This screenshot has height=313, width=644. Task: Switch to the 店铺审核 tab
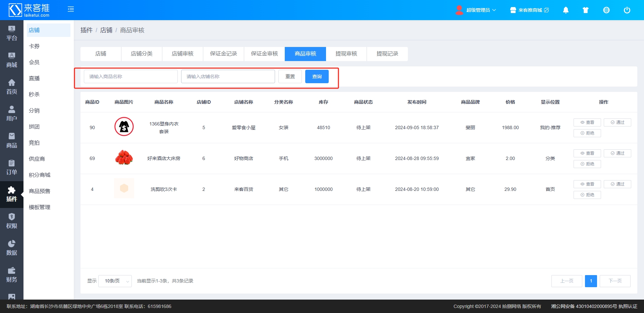(182, 54)
